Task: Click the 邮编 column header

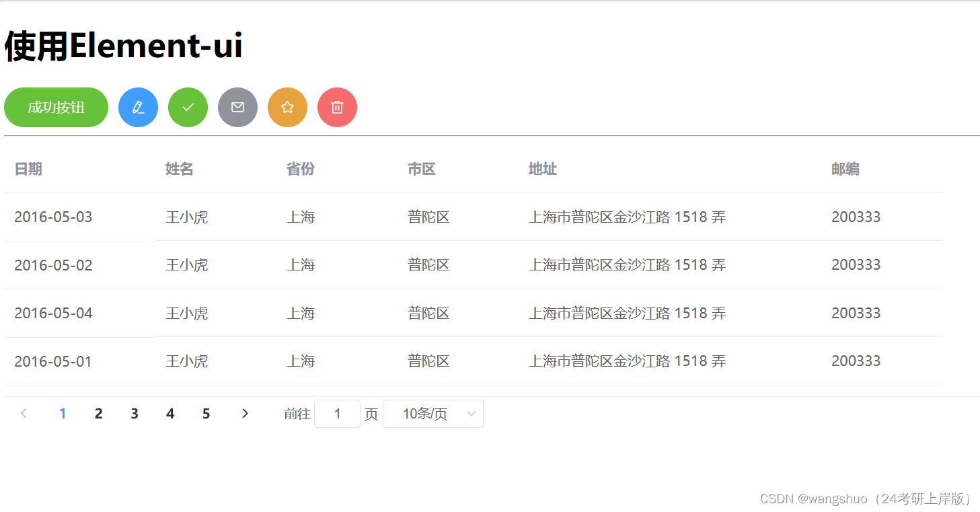Action: click(x=845, y=169)
